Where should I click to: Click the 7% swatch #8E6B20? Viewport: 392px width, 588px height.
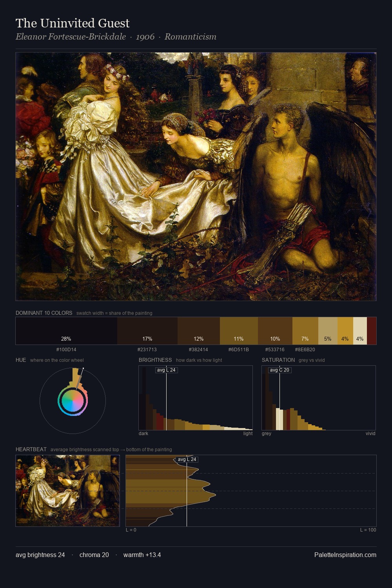coord(305,331)
